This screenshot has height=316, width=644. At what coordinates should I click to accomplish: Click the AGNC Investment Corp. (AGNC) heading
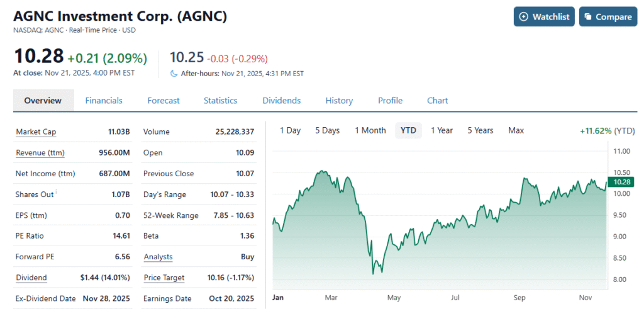pos(120,16)
